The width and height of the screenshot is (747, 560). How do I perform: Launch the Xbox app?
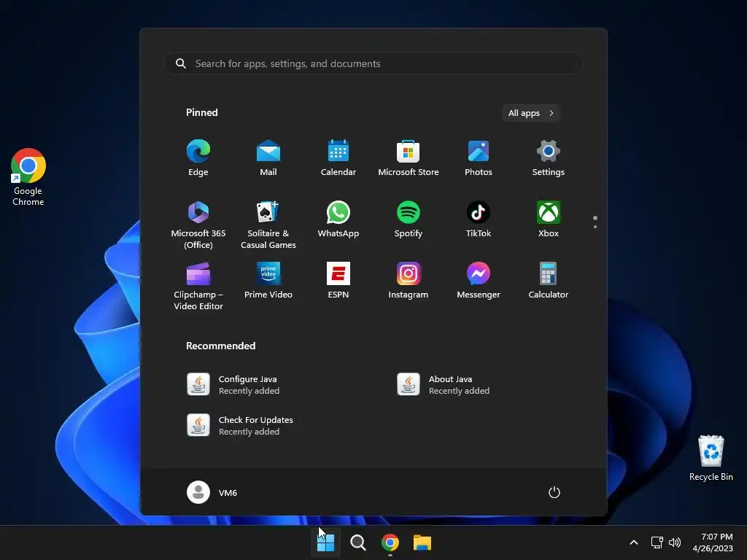pos(549,219)
